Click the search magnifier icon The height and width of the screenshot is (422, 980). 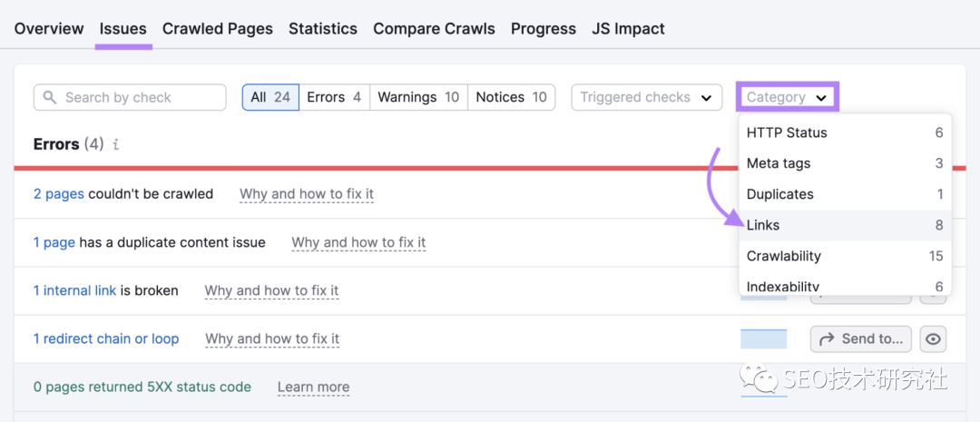(50, 98)
